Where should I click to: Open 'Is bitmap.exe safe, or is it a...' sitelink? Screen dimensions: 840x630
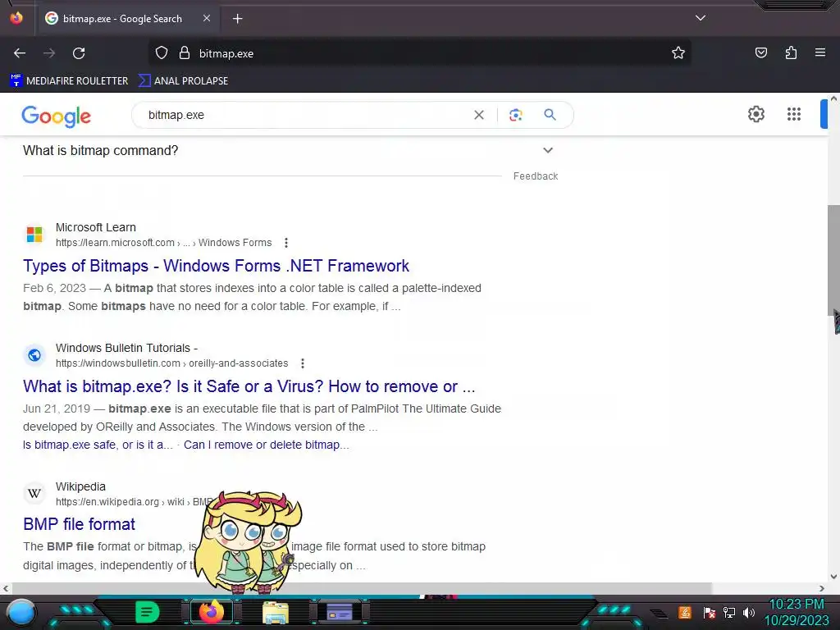click(x=98, y=445)
